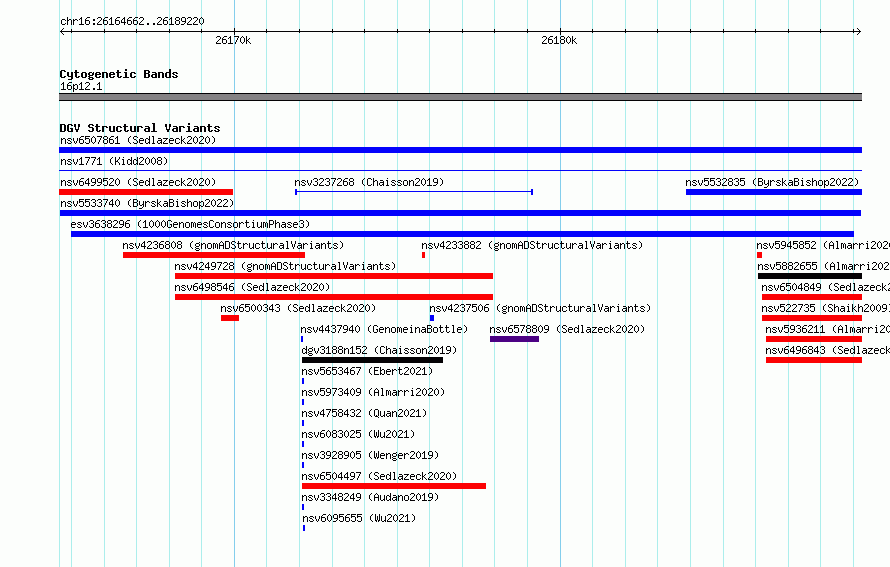Click the nsv6499520 (Sedlazeck2020) label
890x567 pixels.
pos(138,182)
